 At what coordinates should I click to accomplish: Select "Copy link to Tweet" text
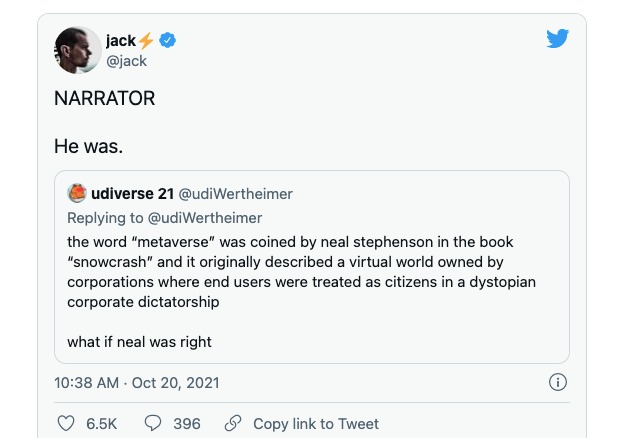[x=316, y=424]
